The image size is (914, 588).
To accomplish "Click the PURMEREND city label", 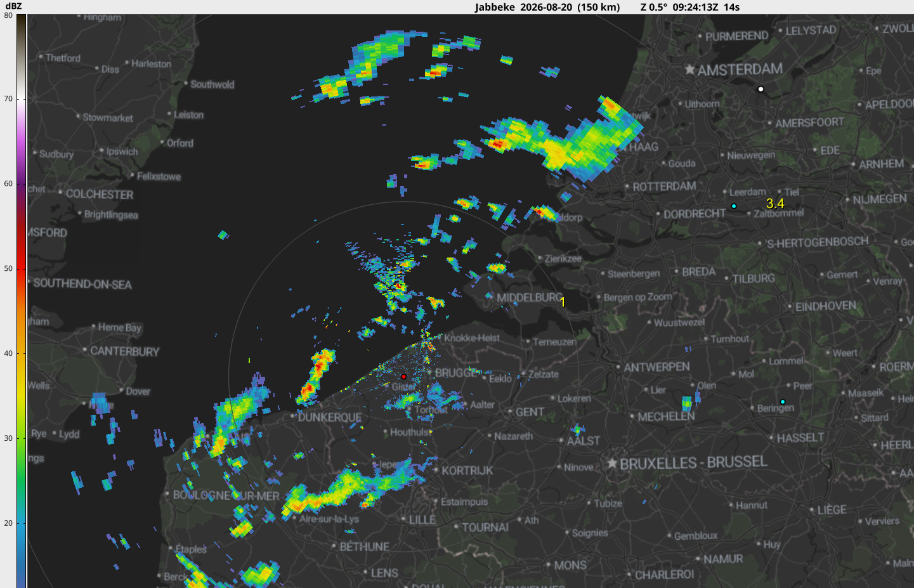I will click(x=736, y=36).
